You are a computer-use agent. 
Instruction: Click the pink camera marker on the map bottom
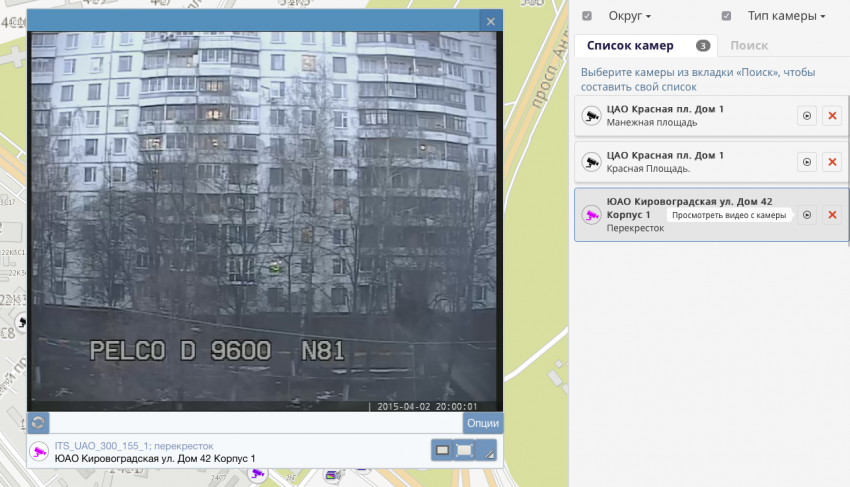click(x=258, y=475)
